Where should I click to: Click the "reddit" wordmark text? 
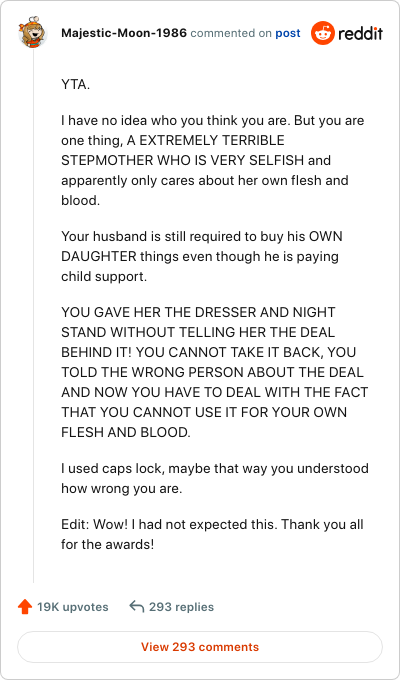click(361, 33)
